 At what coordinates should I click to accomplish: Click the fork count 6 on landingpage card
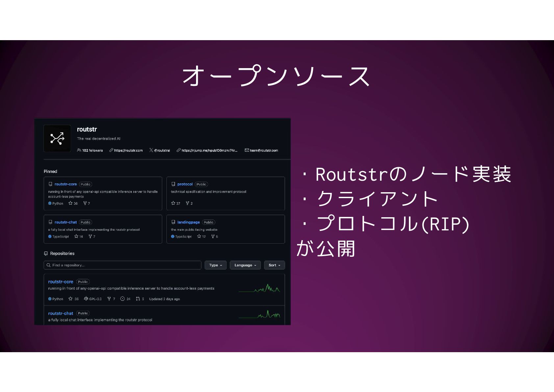(214, 237)
